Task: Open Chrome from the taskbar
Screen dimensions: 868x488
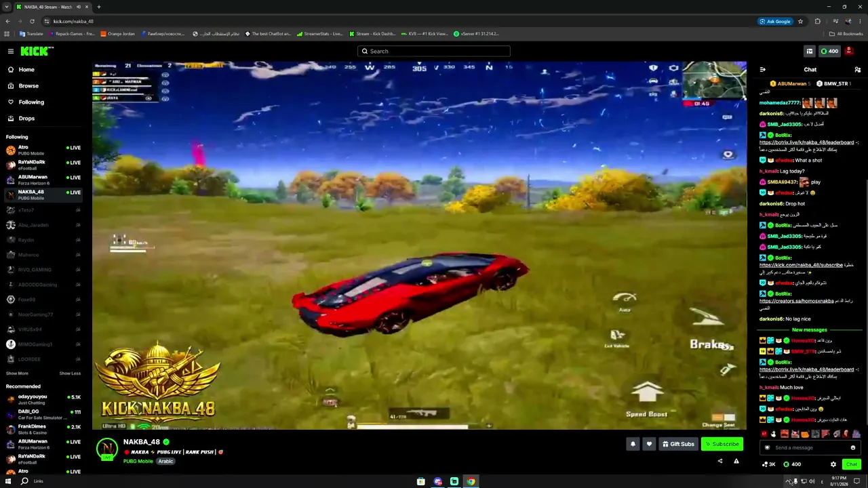Action: click(471, 481)
